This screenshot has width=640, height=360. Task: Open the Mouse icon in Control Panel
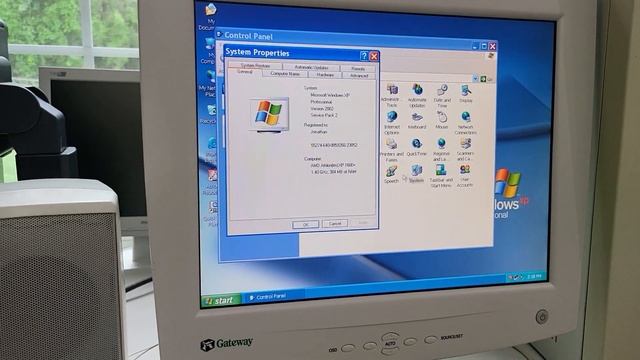pos(442,121)
